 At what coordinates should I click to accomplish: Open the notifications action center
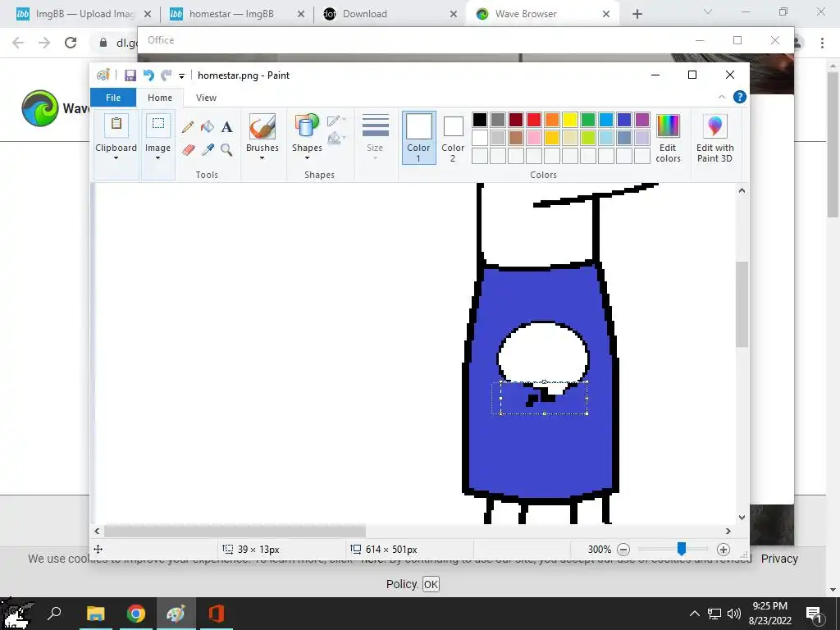pyautogui.click(x=814, y=614)
